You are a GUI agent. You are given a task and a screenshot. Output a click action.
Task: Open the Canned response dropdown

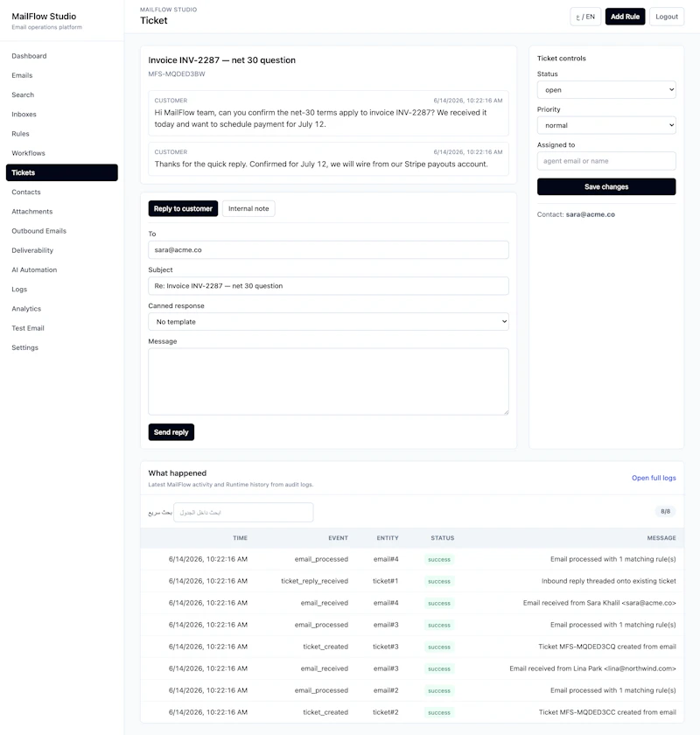pyautogui.click(x=328, y=322)
